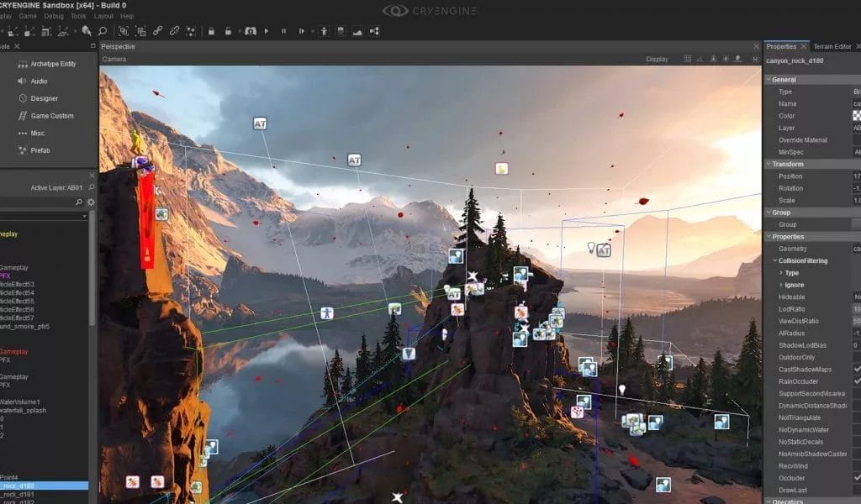Collapse the Transform section
Screen dimensions: 861x504
pyautogui.click(x=770, y=164)
